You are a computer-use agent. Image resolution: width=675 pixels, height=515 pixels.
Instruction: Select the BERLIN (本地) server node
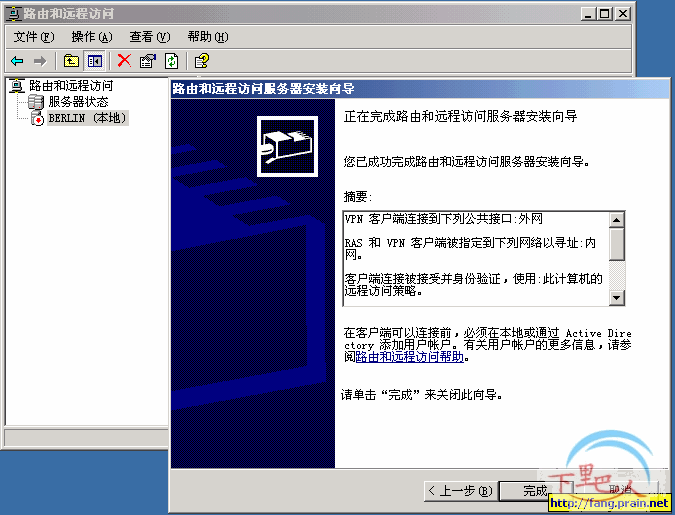coord(88,118)
